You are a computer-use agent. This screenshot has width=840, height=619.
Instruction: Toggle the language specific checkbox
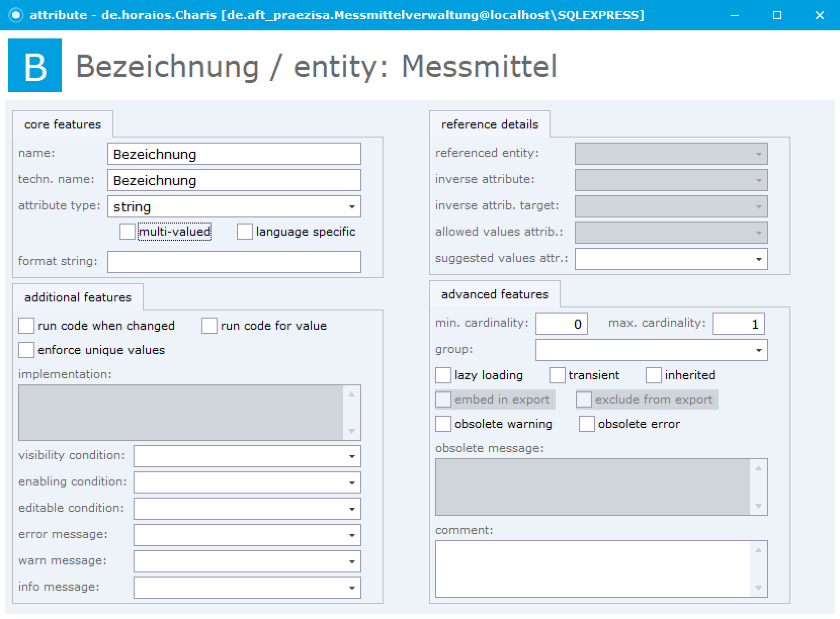pos(245,232)
